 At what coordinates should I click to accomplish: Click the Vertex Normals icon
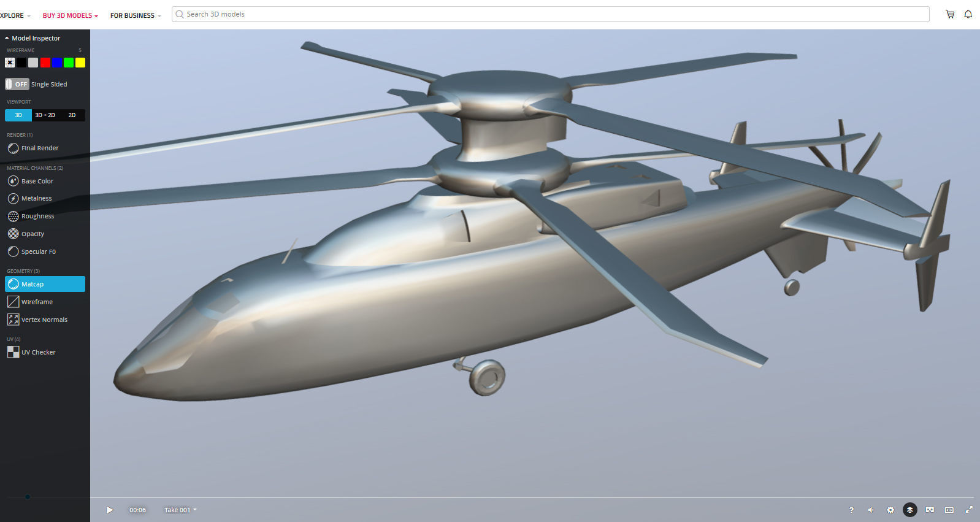[x=13, y=320]
